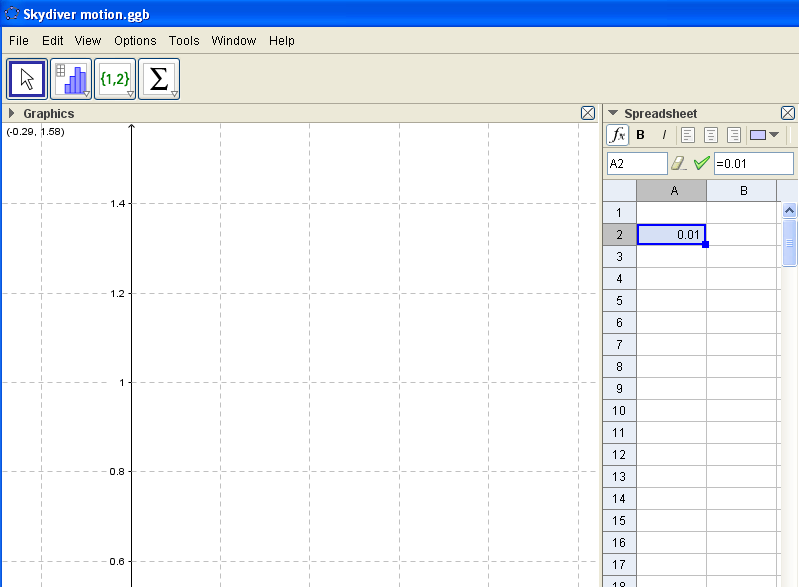This screenshot has height=587, width=799.
Task: Expand the Graphics style bar triangle
Action: click(x=11, y=113)
